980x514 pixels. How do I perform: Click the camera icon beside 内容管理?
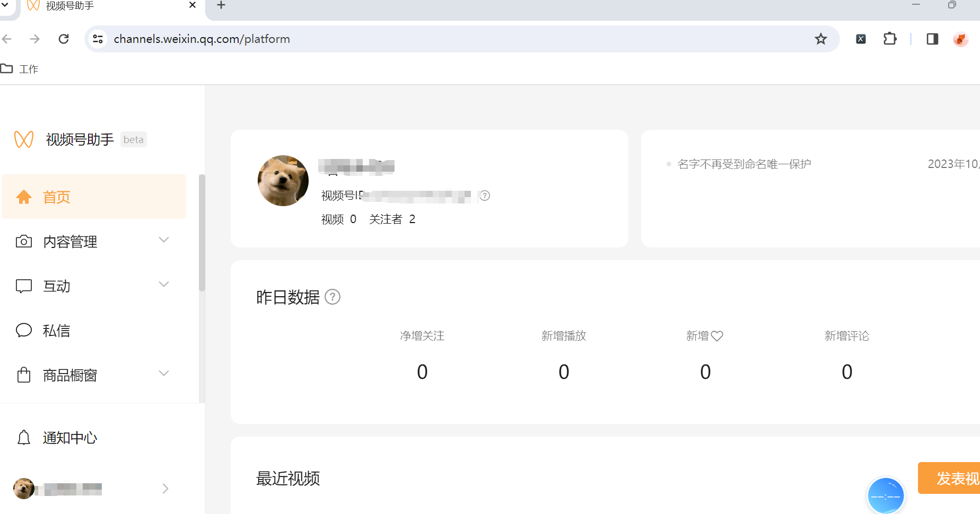[x=24, y=242]
